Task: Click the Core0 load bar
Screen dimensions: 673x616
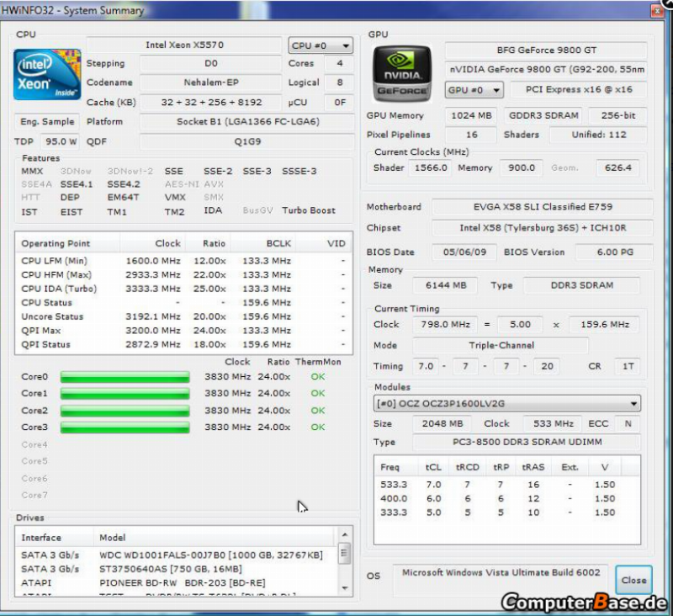Action: 125,377
